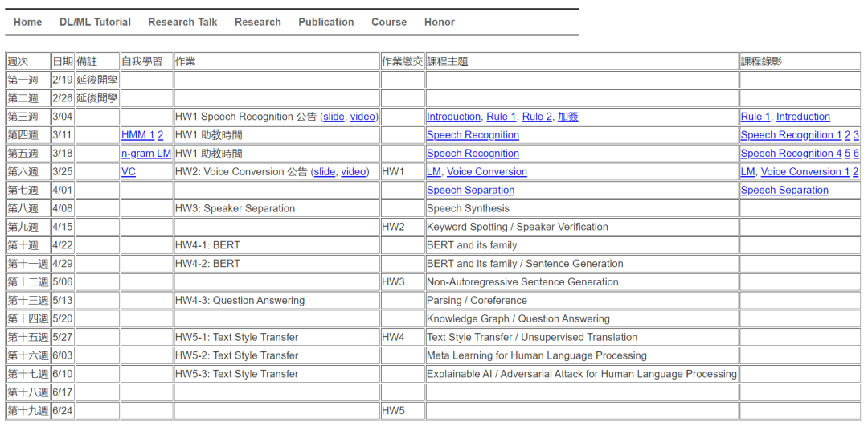The height and width of the screenshot is (427, 868).
Task: Select the HW4-1: BERT cell
Action: point(276,244)
